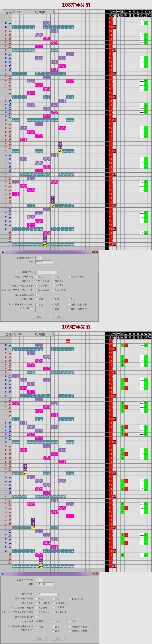Close the 109 小图 dialog
This screenshot has width=152, height=644.
tap(95, 573)
